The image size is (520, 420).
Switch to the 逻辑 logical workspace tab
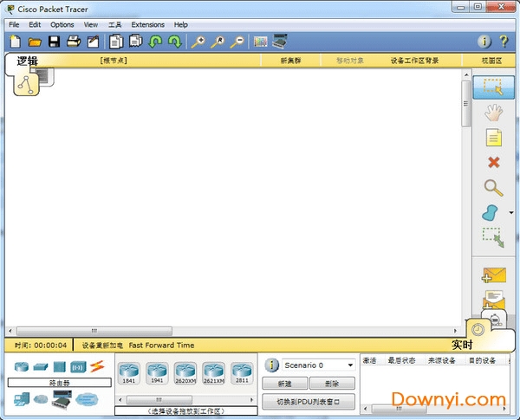click(x=28, y=61)
